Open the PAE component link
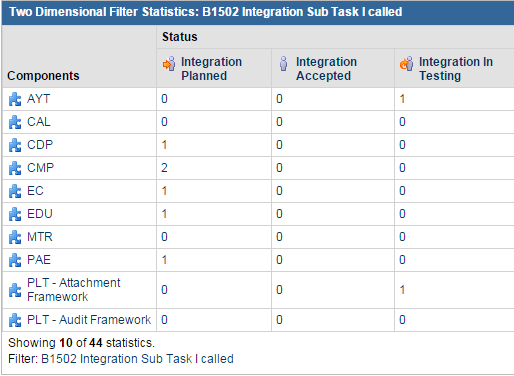Viewport: 514px width, 376px height. tap(39, 260)
